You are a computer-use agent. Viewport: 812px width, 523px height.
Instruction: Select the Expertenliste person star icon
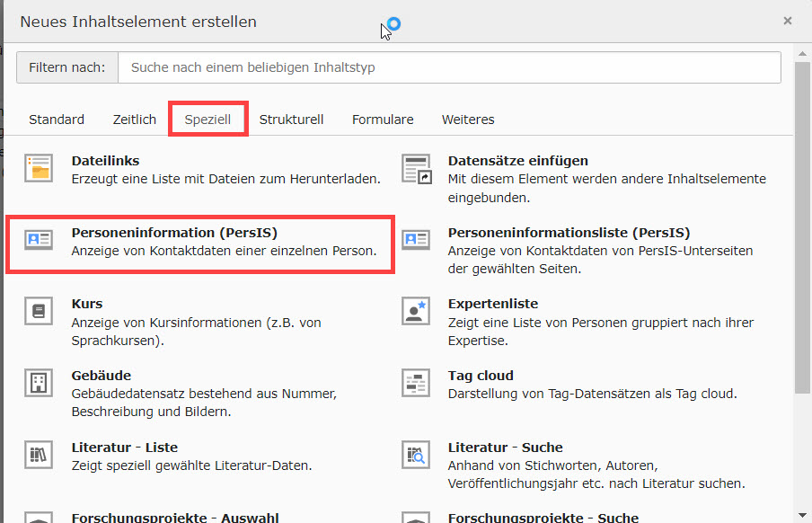416,311
